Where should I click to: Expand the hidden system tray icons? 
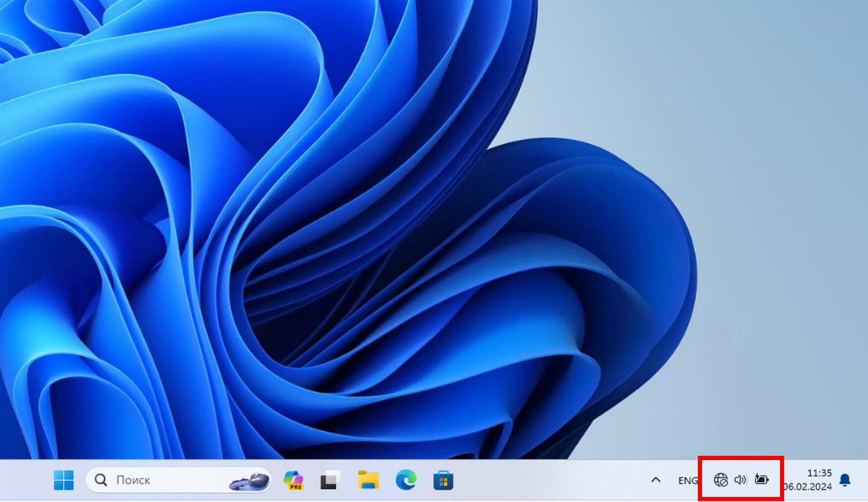[x=656, y=480]
